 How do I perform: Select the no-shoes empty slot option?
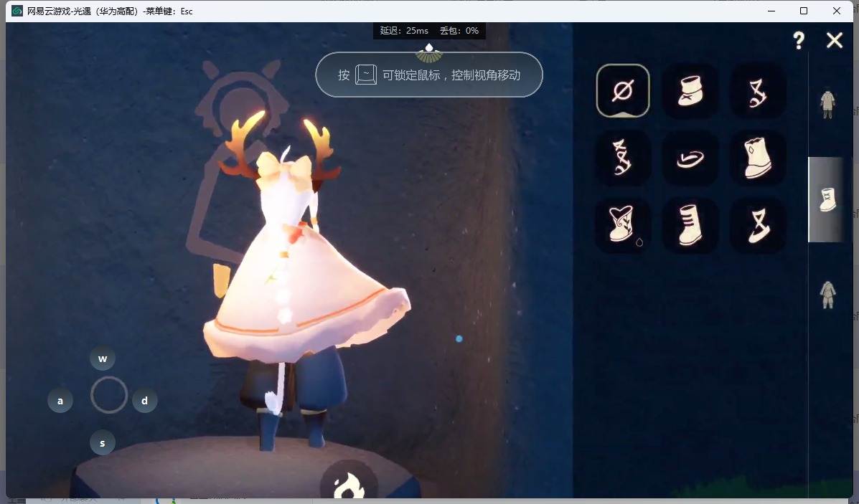(x=622, y=91)
